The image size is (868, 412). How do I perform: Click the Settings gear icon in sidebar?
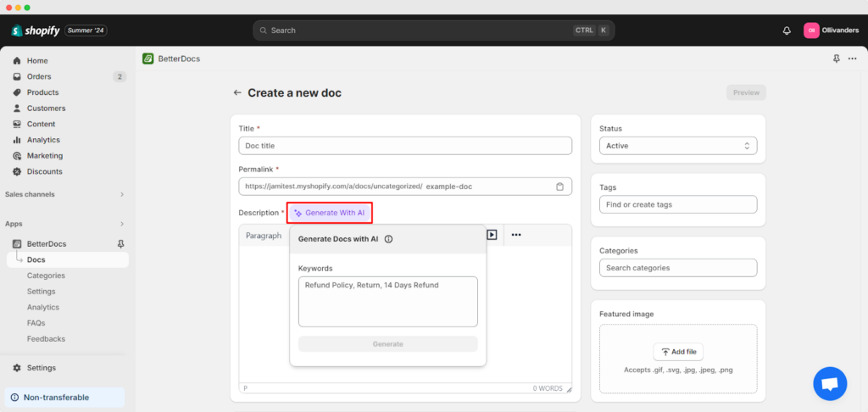(x=17, y=368)
